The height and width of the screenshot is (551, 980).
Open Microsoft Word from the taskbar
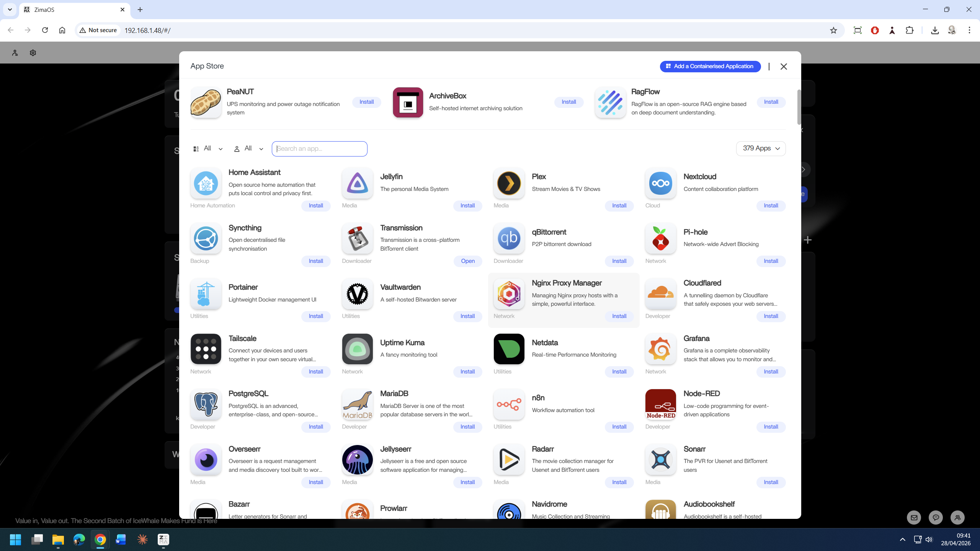121,540
